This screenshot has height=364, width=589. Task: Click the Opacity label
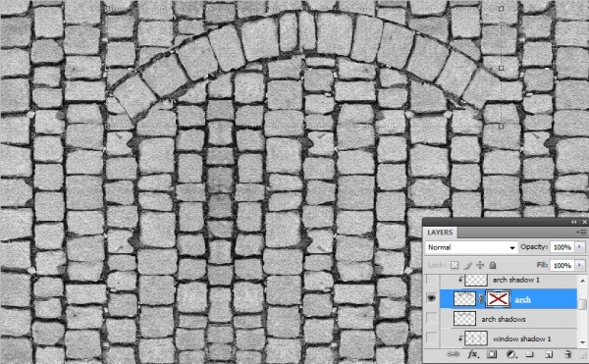(x=534, y=246)
